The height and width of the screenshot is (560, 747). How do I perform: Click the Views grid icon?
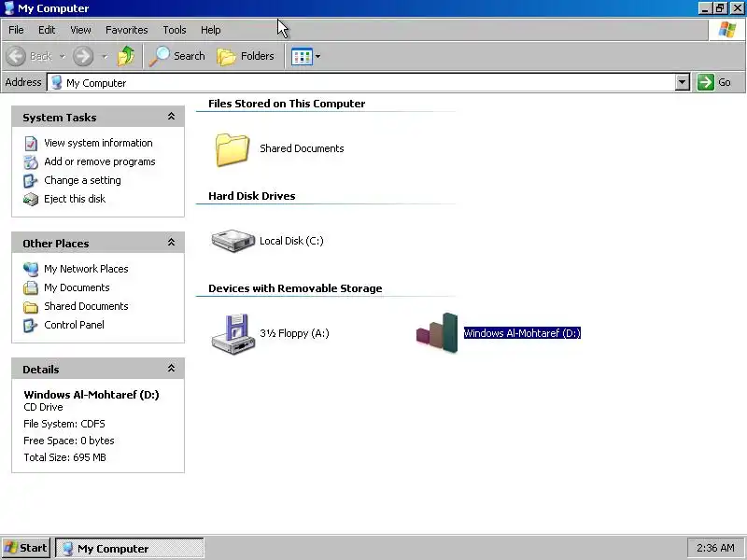302,57
